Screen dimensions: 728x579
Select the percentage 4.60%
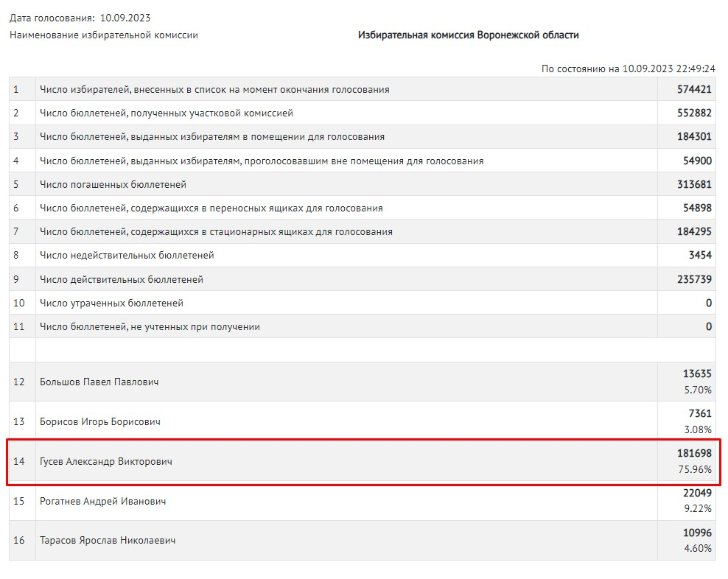pyautogui.click(x=698, y=548)
